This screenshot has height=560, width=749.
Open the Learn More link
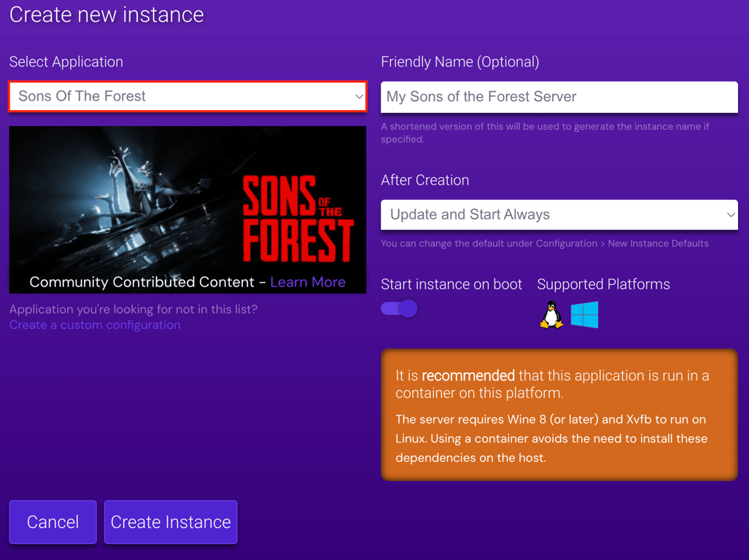pyautogui.click(x=307, y=281)
